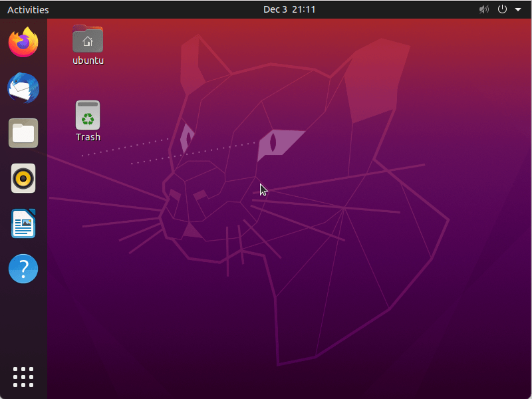The width and height of the screenshot is (532, 399).
Task: Click the Dec 3 date in the top bar
Action: (275, 9)
